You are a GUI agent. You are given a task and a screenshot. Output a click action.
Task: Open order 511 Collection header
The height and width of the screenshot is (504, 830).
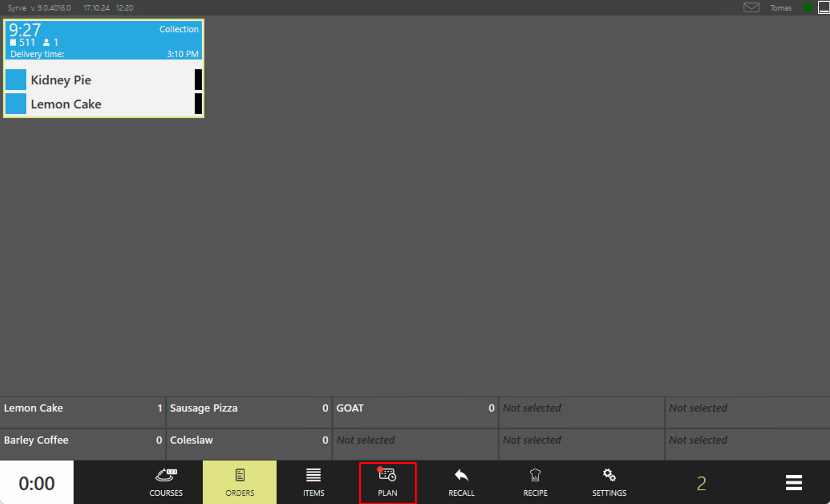click(104, 40)
